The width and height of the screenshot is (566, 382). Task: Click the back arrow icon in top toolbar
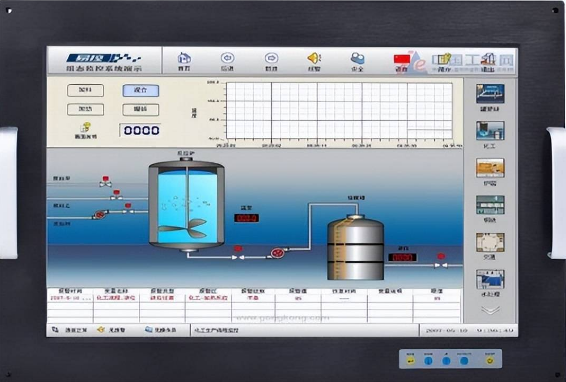point(227,58)
